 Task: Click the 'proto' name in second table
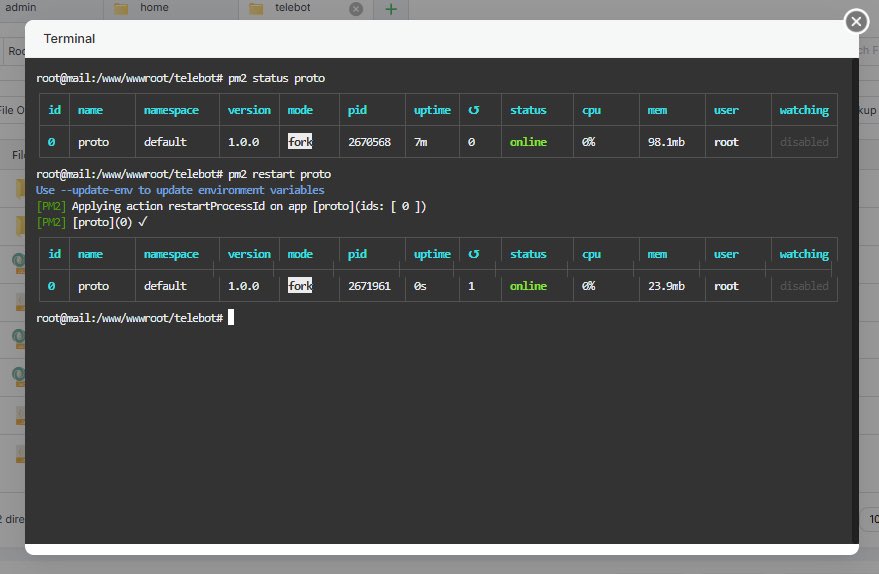[94, 286]
